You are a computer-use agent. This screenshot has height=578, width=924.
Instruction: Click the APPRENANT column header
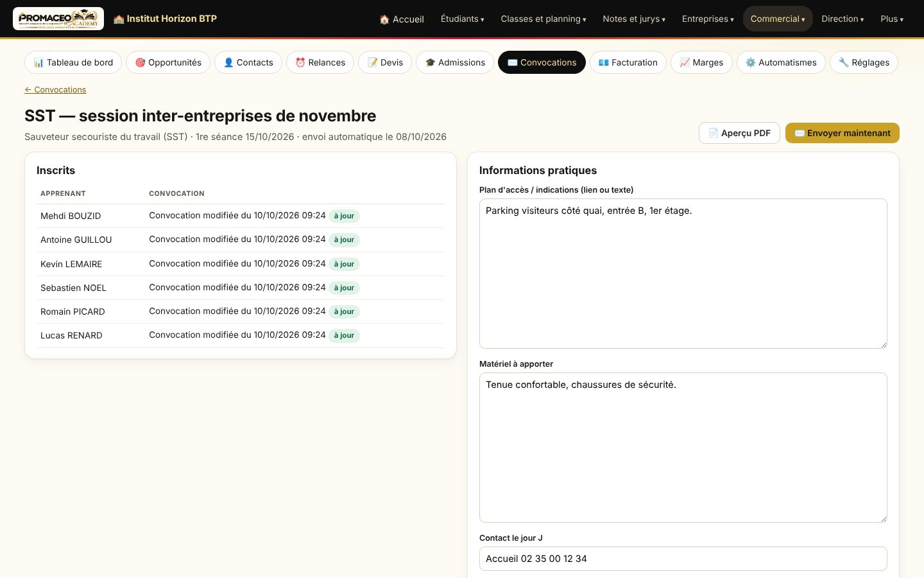[63, 193]
